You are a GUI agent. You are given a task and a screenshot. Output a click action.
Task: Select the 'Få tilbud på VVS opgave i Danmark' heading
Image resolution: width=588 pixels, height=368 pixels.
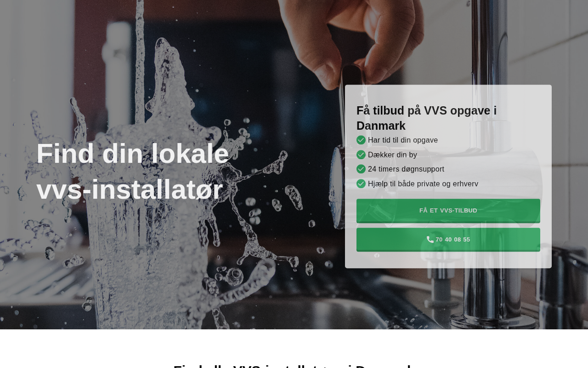427,118
